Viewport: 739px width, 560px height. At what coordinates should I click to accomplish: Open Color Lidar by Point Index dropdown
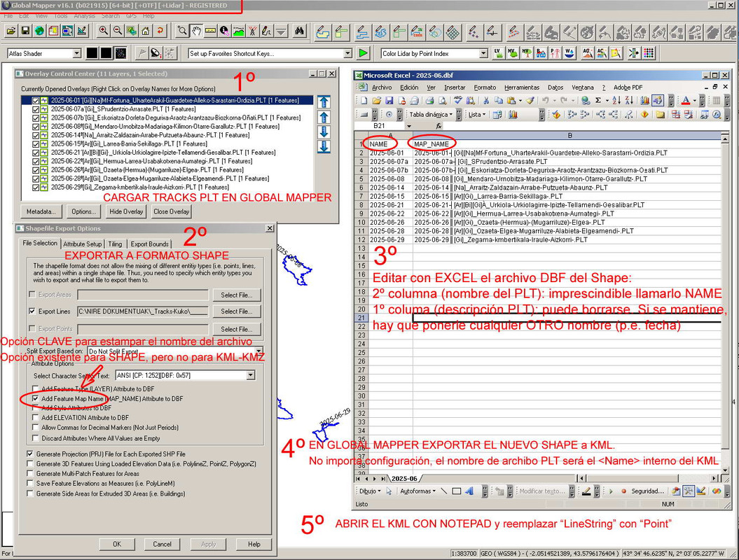[x=483, y=53]
